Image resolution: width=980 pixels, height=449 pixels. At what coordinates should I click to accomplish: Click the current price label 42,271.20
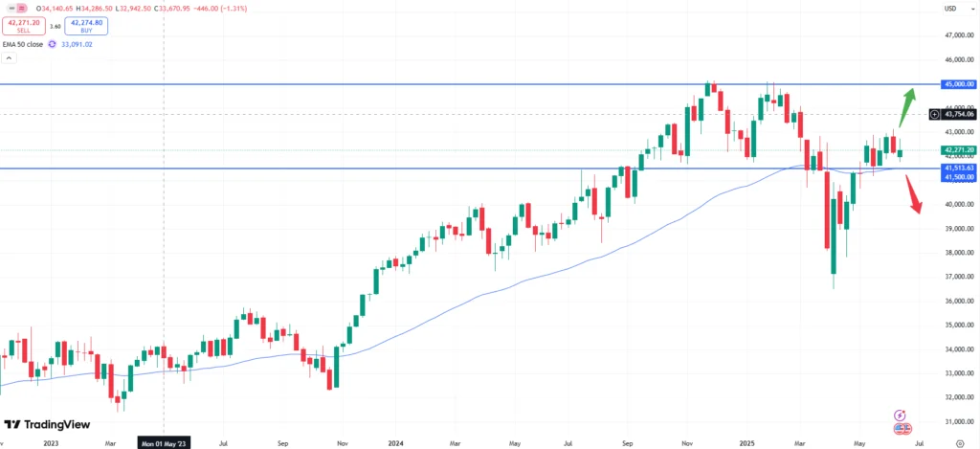(x=957, y=149)
